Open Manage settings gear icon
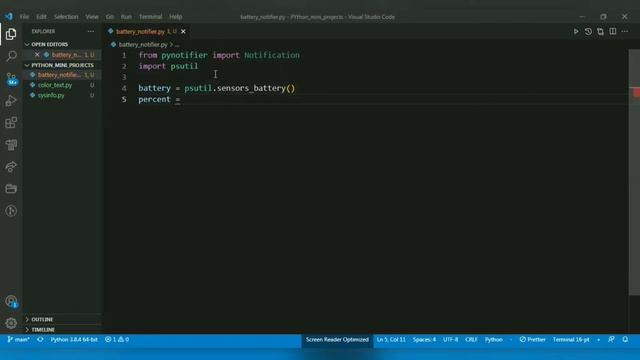Viewport: 640px width, 360px height. click(x=11, y=323)
